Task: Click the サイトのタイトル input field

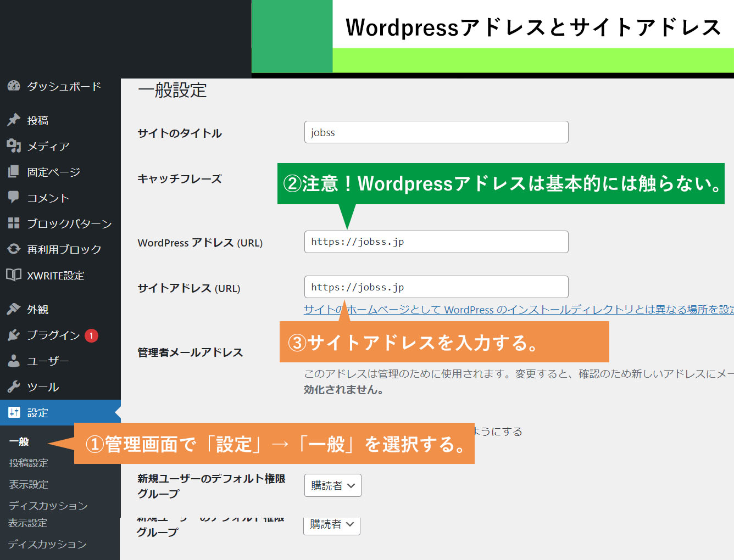Action: (436, 132)
